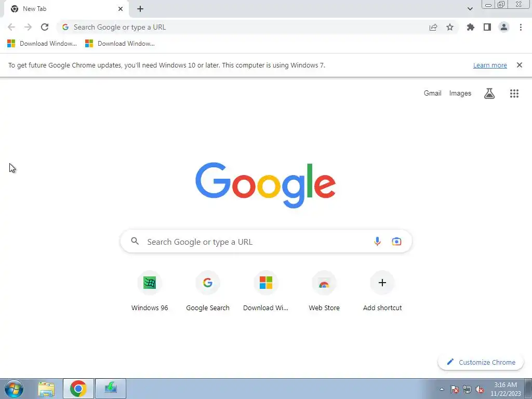Open the Extensions puzzle icon
This screenshot has height=399, width=532.
click(471, 27)
